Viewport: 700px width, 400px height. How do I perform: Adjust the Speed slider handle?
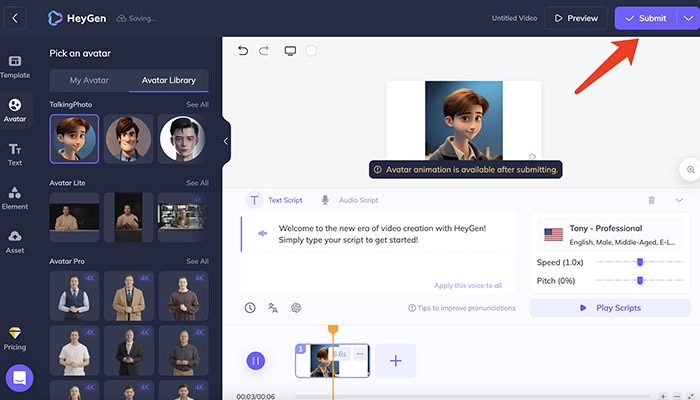(x=640, y=262)
